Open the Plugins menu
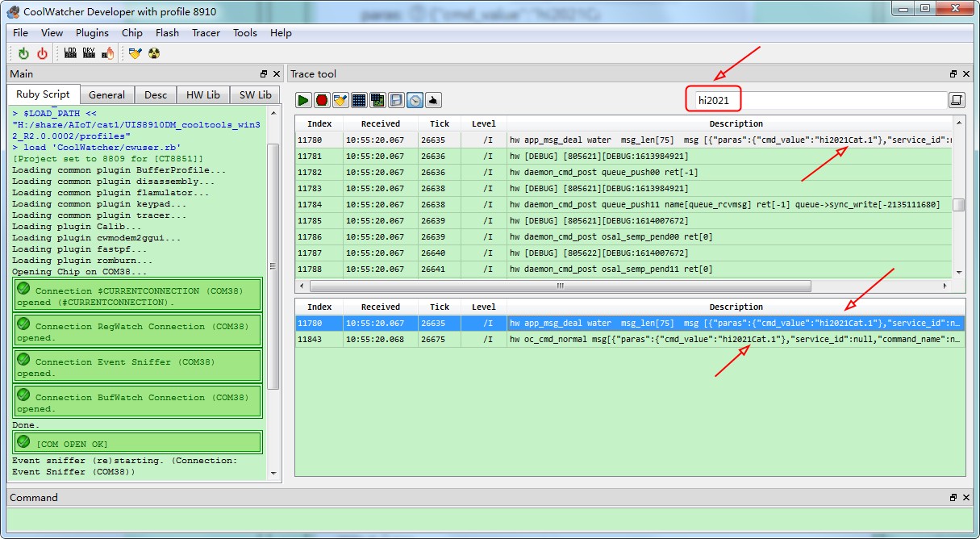This screenshot has height=539, width=980. coord(92,33)
